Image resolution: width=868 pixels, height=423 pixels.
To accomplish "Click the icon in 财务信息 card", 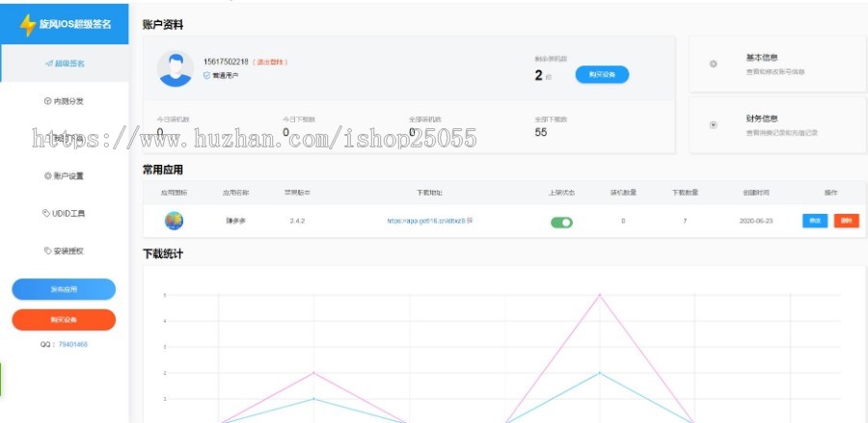I will click(713, 125).
